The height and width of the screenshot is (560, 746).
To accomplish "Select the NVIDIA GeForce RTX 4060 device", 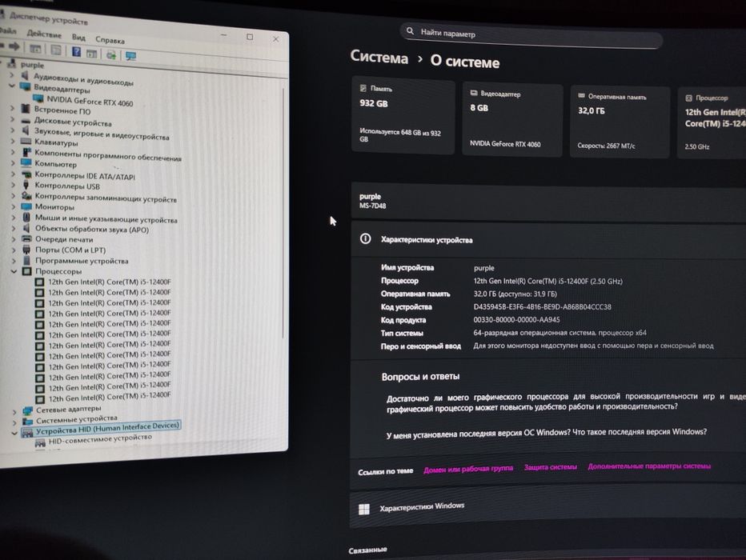I will pos(90,102).
